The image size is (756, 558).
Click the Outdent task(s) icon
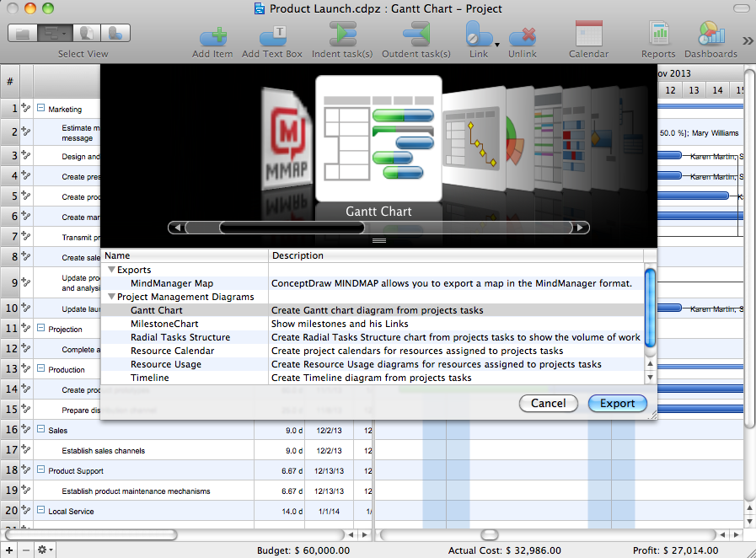pos(416,35)
